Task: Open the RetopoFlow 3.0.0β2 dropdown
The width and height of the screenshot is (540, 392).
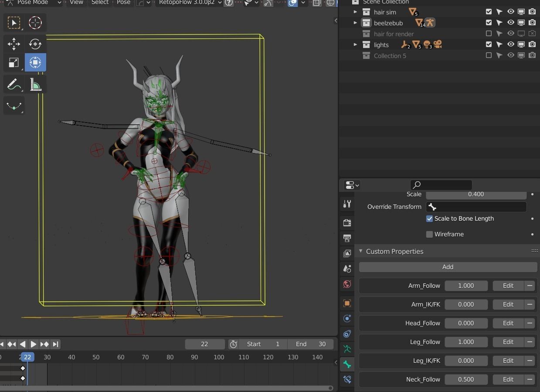Action: (190, 3)
